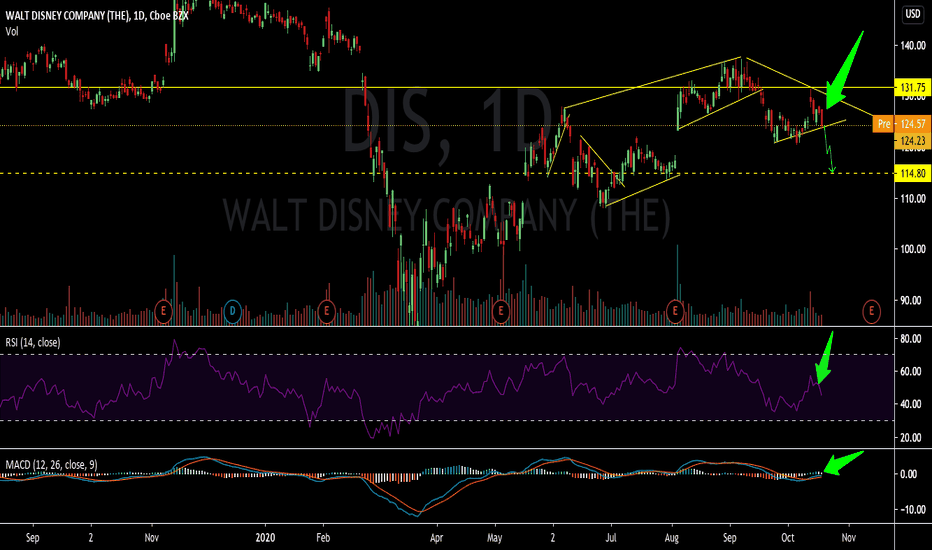Click the Oct label on time axis
The height and width of the screenshot is (550, 932).
788,538
